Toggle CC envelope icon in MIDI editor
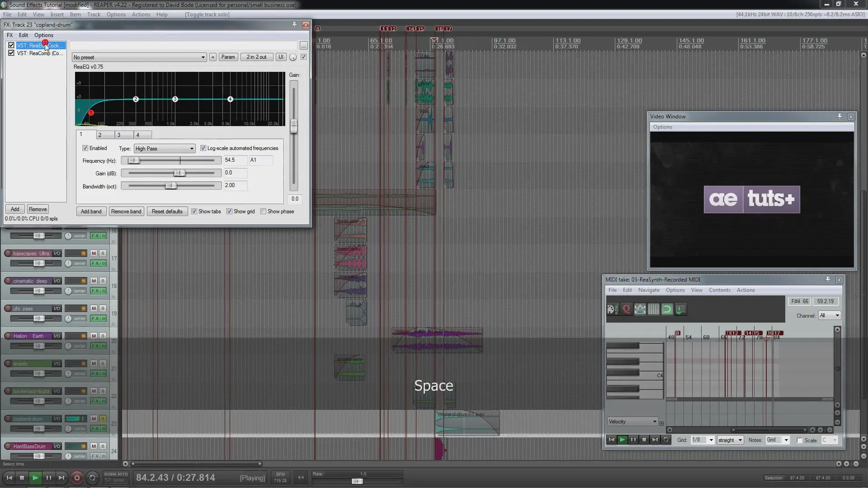Image resolution: width=868 pixels, height=488 pixels. click(x=640, y=310)
